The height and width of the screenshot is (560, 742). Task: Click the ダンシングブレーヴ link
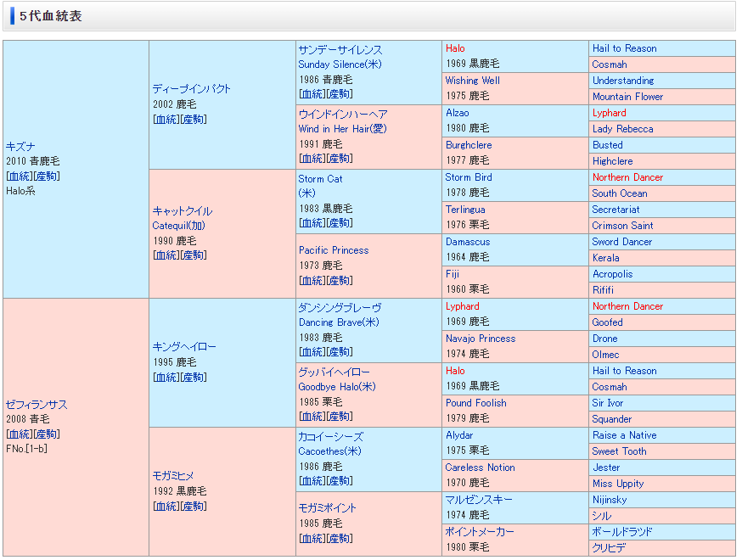coord(340,308)
